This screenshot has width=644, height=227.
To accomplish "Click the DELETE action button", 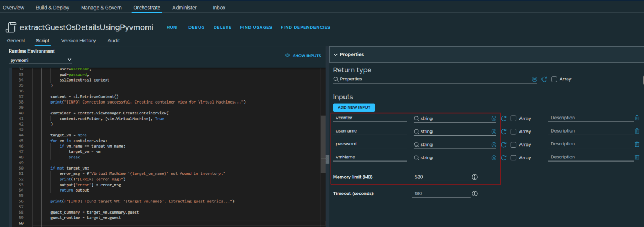I will pos(222,27).
